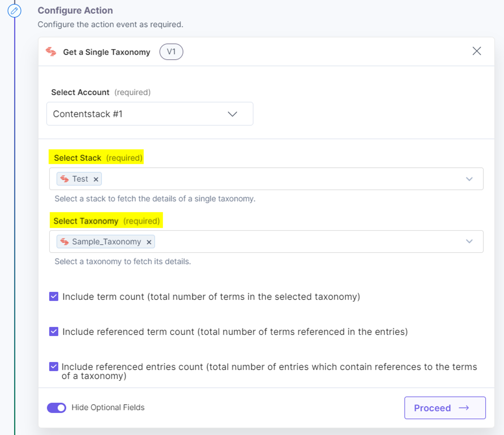Click the Select Stack label

[x=78, y=158]
